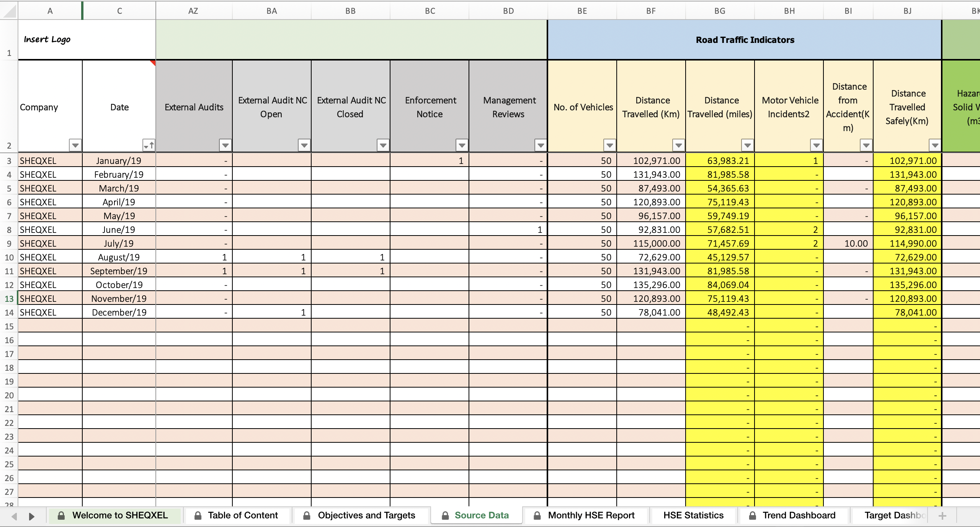Viewport: 980px width, 527px height.
Task: Switch to the Objectives and Targets tab
Action: tap(366, 516)
